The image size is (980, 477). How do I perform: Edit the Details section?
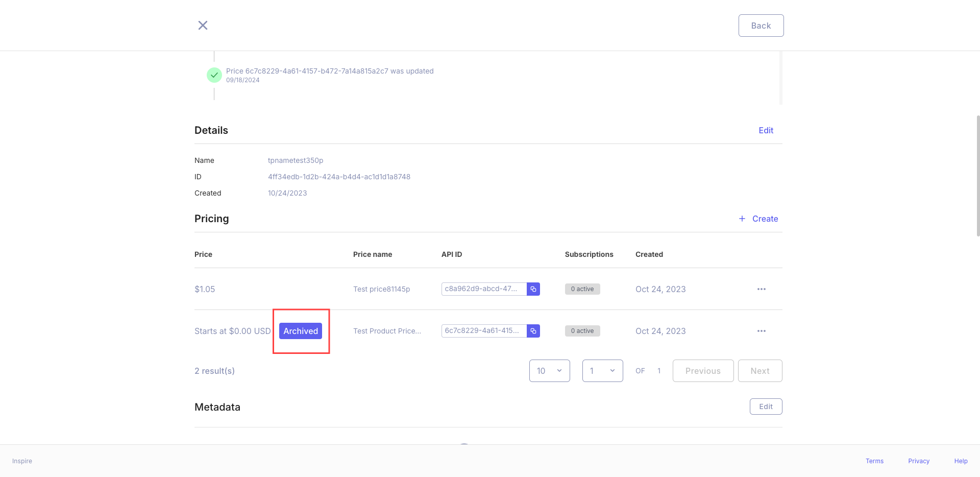coord(766,130)
